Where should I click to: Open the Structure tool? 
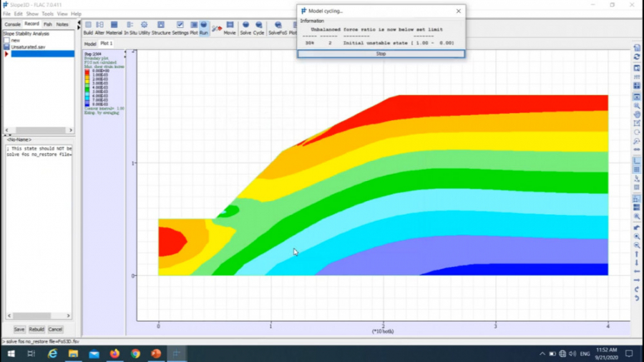click(x=161, y=29)
